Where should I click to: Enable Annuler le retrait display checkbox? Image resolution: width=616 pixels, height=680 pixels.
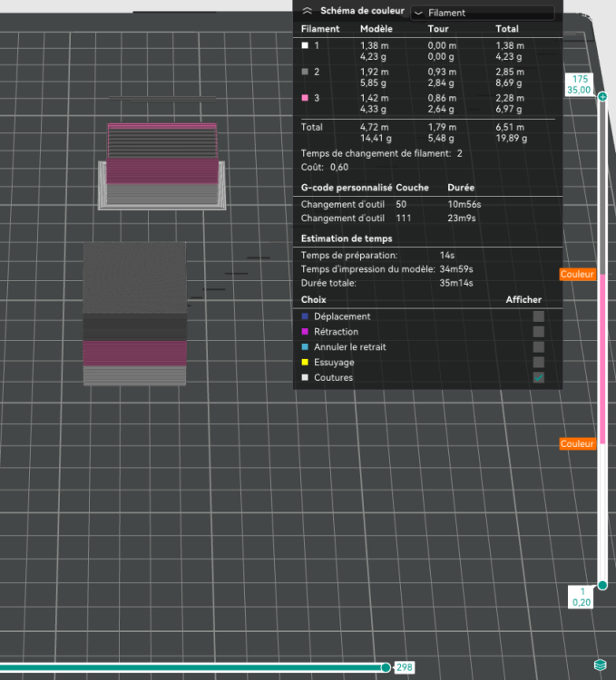(x=538, y=347)
